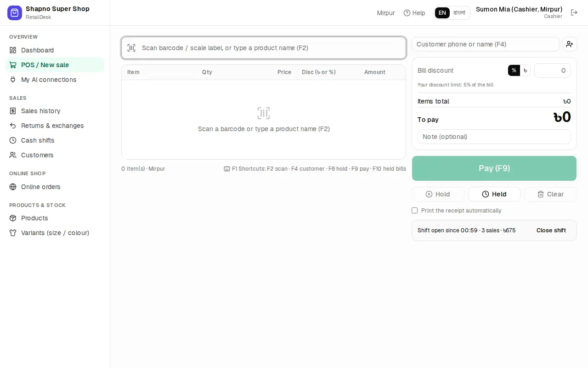Click the Cash shifts clock icon

[x=13, y=140]
